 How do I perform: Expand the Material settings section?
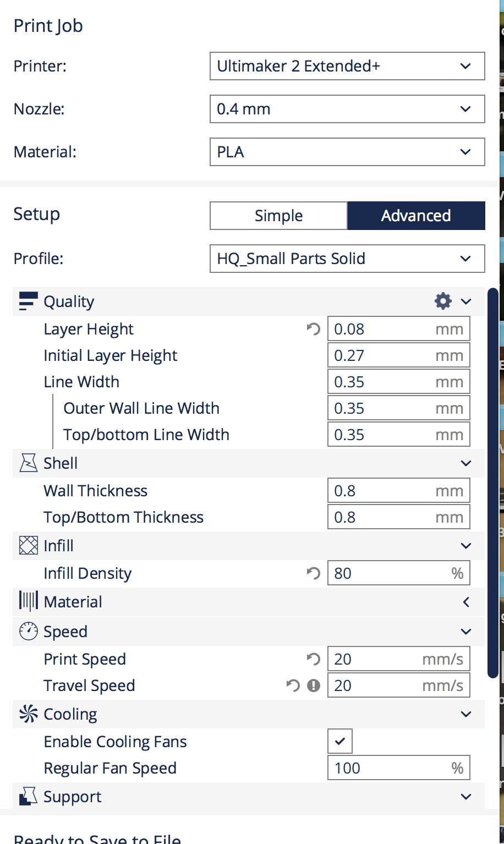[x=465, y=602]
